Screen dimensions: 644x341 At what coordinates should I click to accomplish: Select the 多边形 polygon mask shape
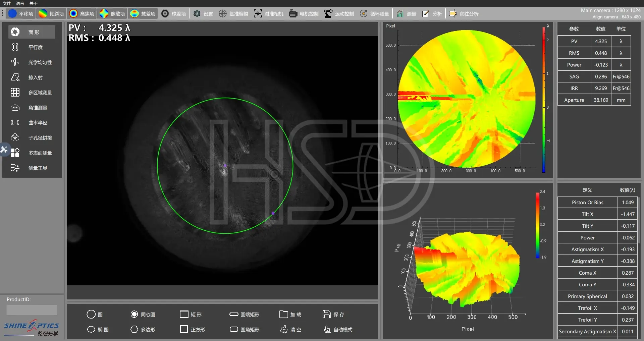point(143,330)
